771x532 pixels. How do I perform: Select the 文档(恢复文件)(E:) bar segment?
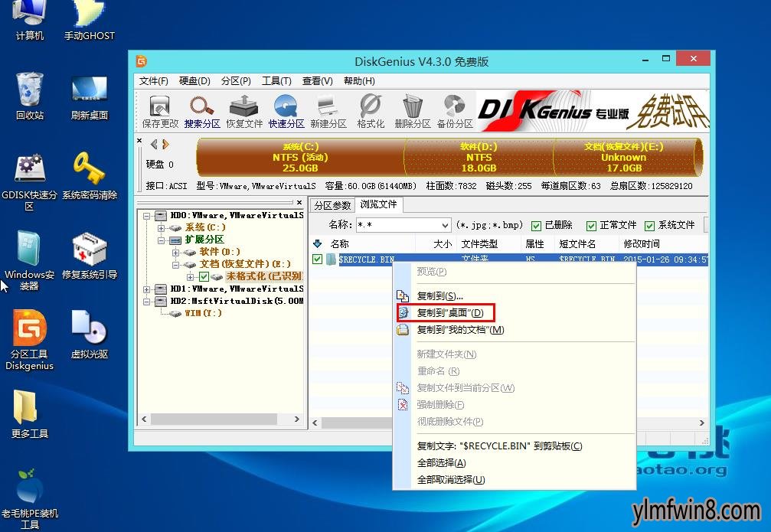[x=625, y=157]
